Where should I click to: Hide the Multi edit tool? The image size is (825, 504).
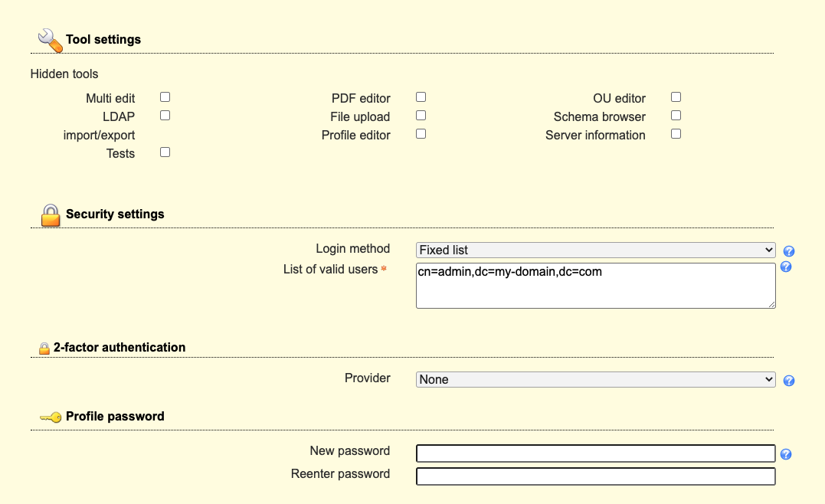point(165,97)
